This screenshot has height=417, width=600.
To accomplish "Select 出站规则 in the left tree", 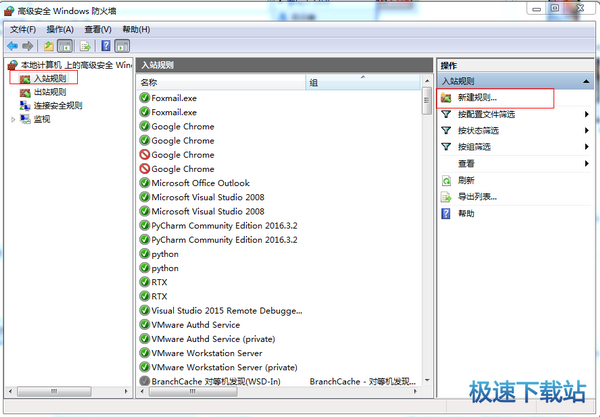I will (50, 92).
